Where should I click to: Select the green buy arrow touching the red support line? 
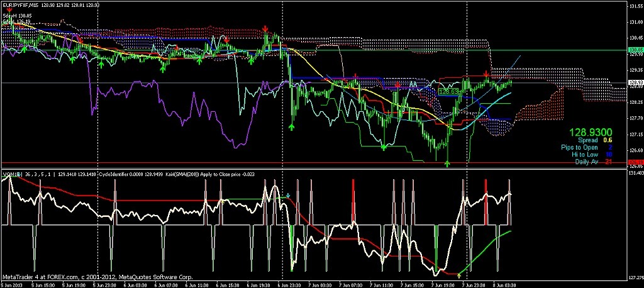[x=447, y=163]
